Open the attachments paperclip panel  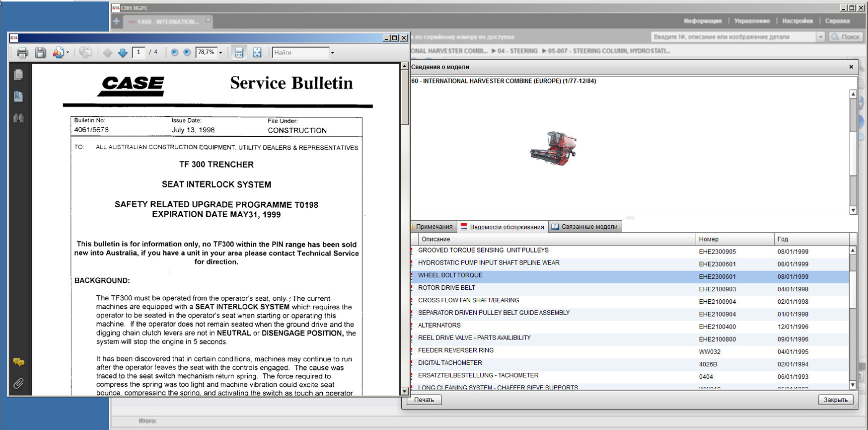(x=18, y=384)
